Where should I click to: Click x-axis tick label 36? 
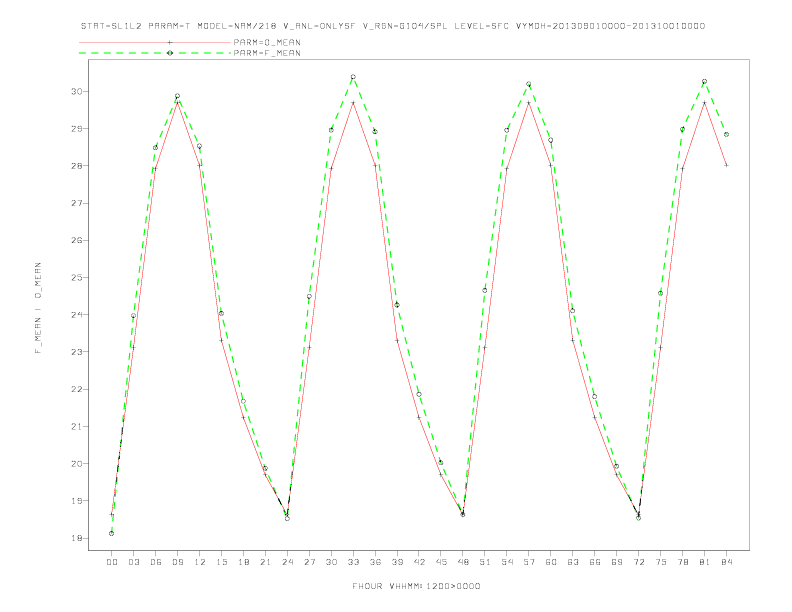coord(375,562)
